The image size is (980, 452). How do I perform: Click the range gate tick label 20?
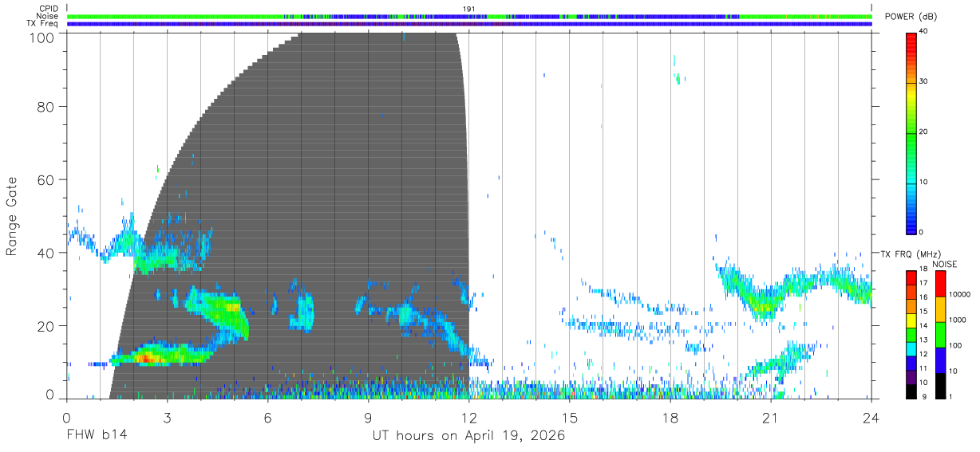pyautogui.click(x=45, y=326)
